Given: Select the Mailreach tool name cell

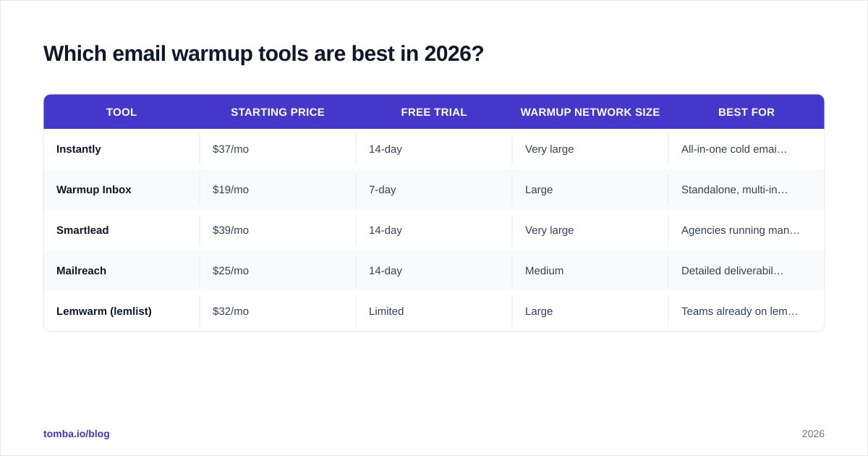Looking at the screenshot, I should [x=122, y=271].
